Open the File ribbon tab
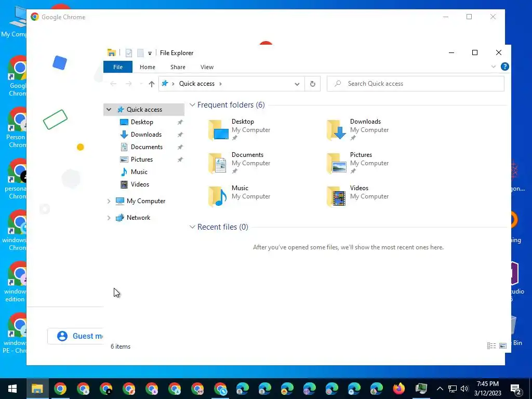The width and height of the screenshot is (532, 399). [118, 67]
